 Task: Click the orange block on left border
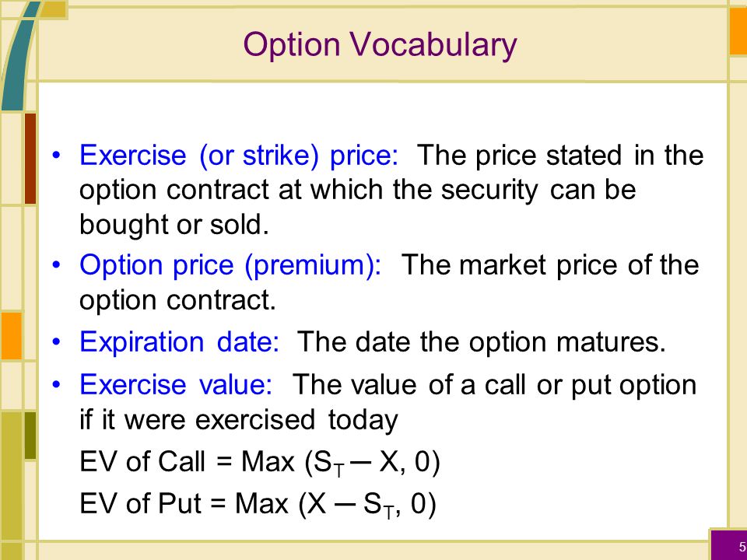11,336
